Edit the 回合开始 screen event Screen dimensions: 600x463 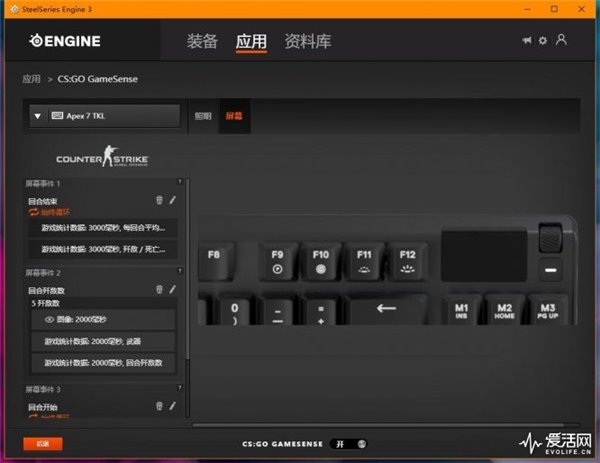[173, 406]
